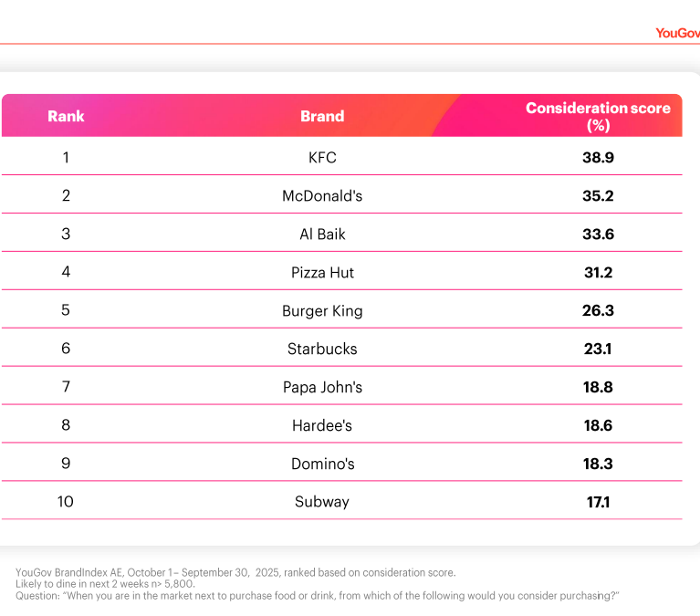Select the McDonald's brand name
This screenshot has height=616, width=700.
[x=322, y=195]
